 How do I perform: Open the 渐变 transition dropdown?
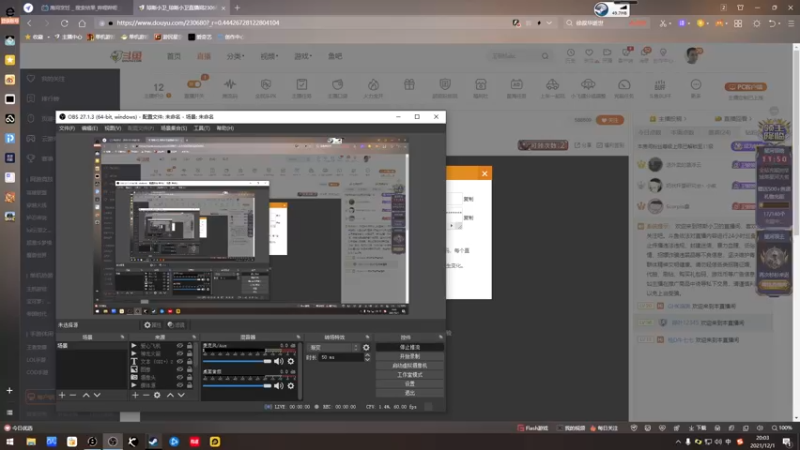tap(334, 347)
